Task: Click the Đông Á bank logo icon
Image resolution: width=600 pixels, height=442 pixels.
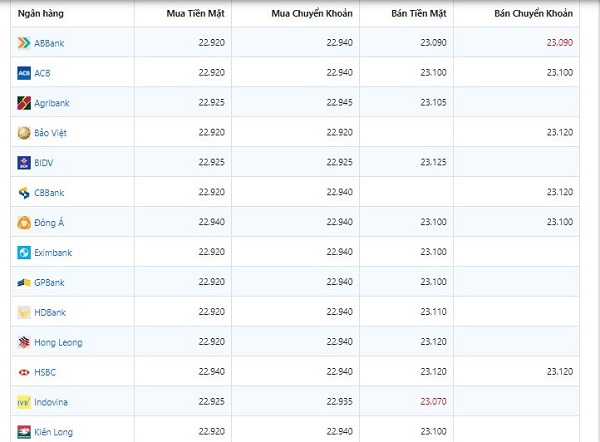Action: 24,223
